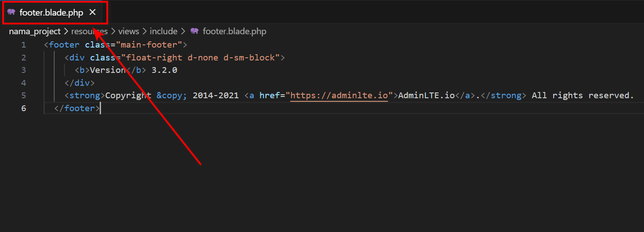Select the include breadcrumb folder

coord(163,32)
